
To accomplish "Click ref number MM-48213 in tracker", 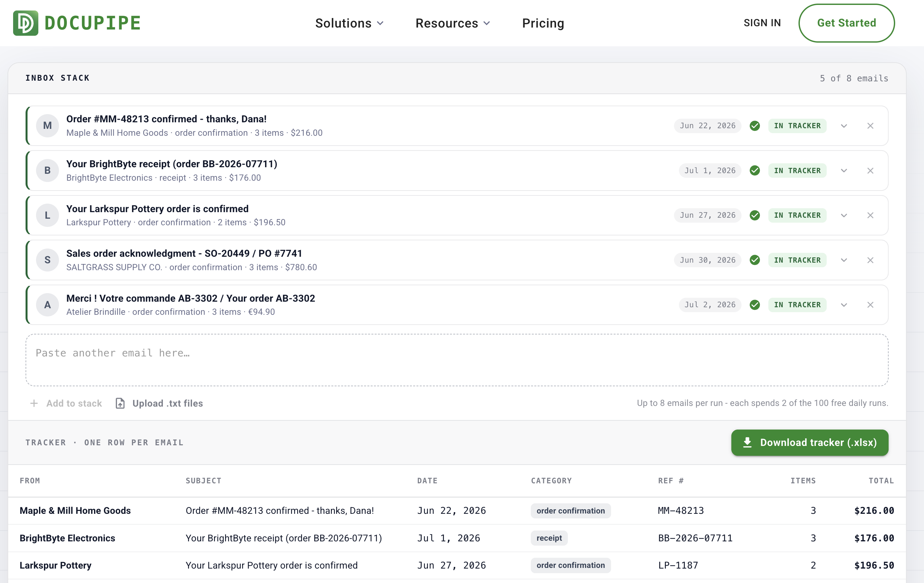I will point(681,511).
